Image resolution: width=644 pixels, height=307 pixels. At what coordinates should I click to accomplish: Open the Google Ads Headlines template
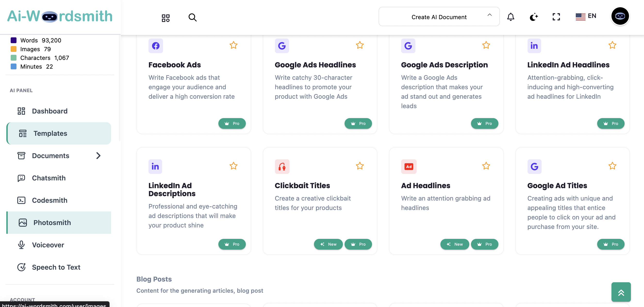315,65
